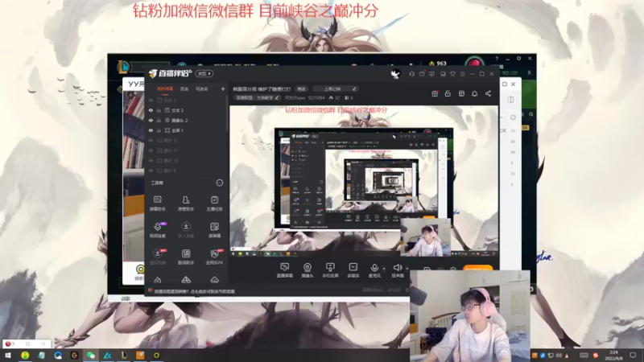Open Windows Start menu
The width and height of the screenshot is (644, 362).
coord(8,355)
